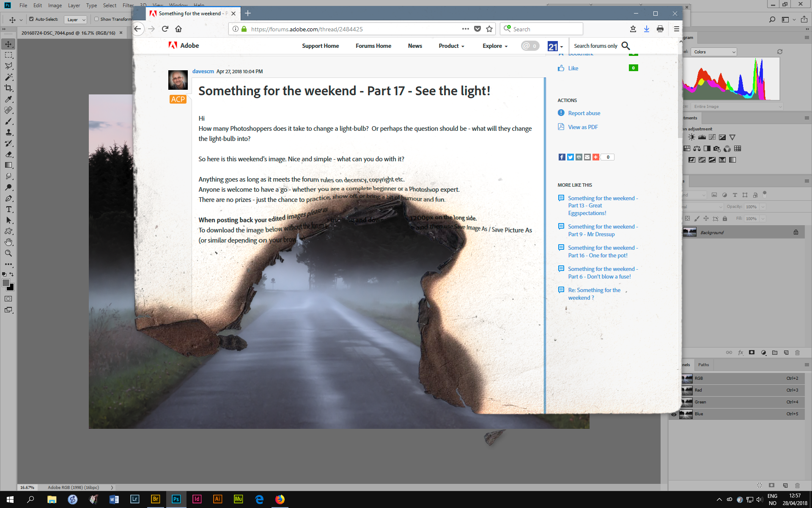Add layer style using fx icon
The width and height of the screenshot is (812, 508).
pyautogui.click(x=741, y=353)
